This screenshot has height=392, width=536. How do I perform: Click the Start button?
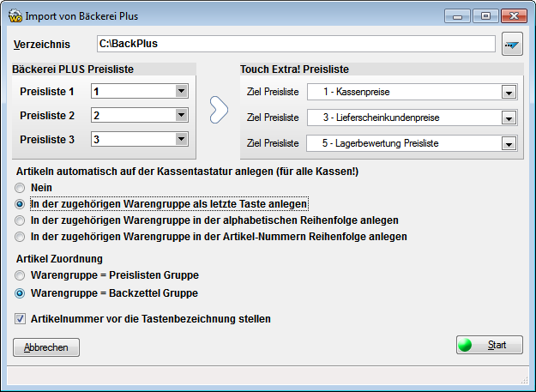click(490, 345)
